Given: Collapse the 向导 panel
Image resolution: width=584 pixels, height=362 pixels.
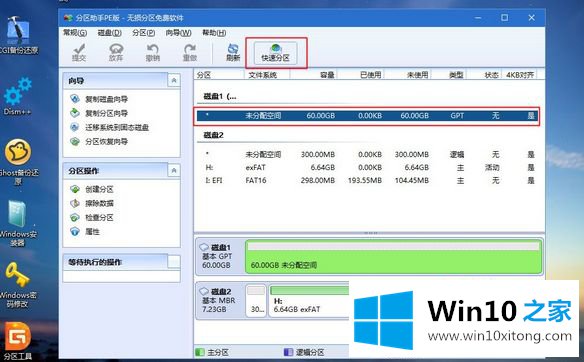Looking at the screenshot, I should pyautogui.click(x=174, y=80).
